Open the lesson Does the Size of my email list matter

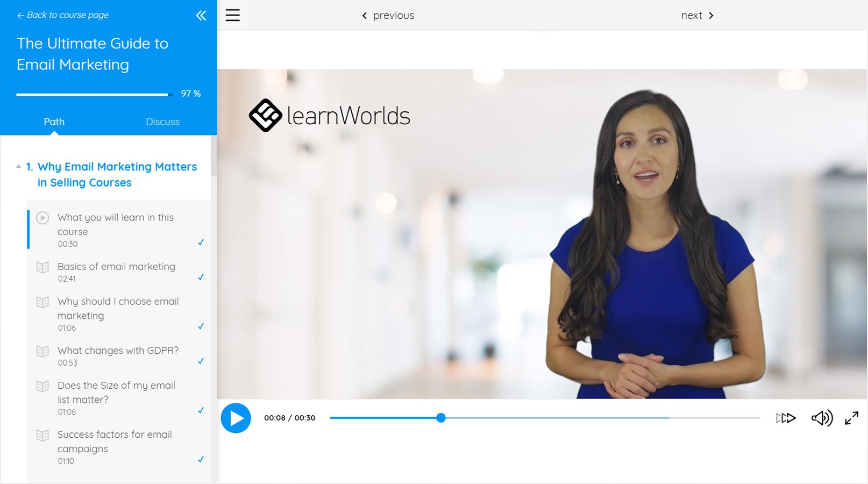pos(116,393)
